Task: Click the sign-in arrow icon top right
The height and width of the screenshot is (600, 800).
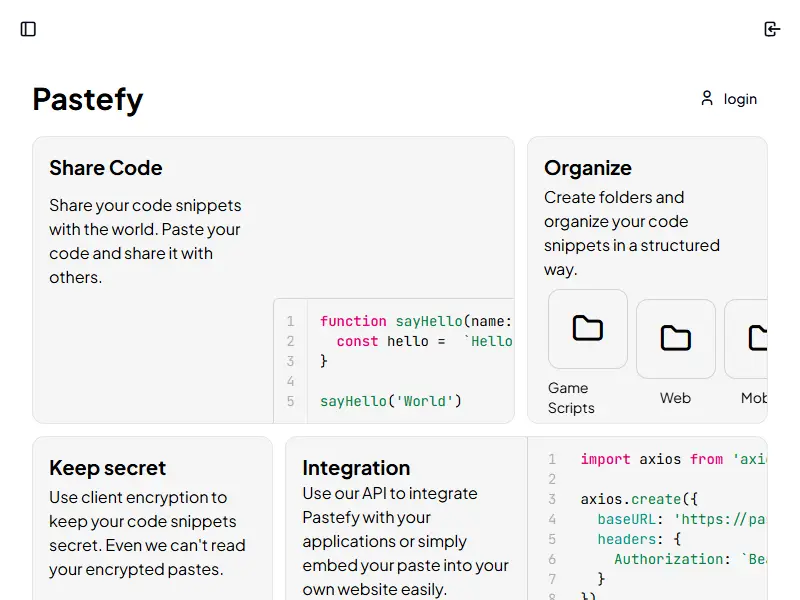Action: point(772,29)
